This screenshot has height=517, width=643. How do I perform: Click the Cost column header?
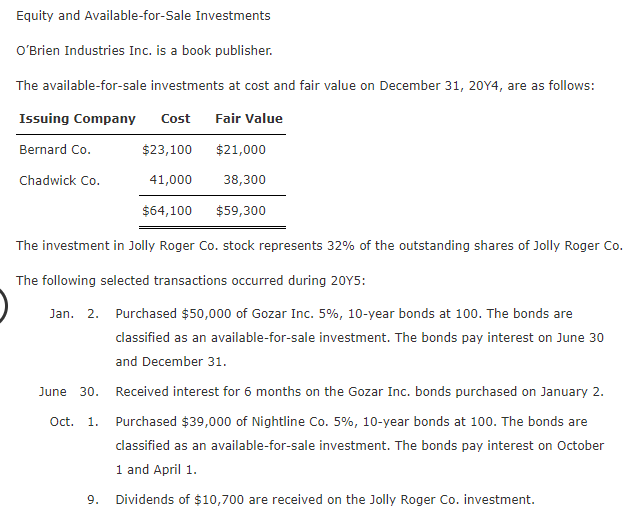click(x=176, y=118)
